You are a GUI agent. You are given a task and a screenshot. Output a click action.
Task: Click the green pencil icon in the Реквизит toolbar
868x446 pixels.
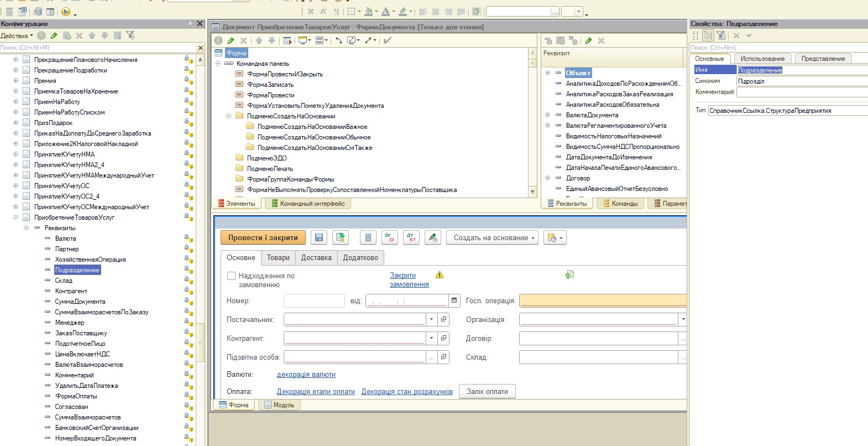(588, 40)
